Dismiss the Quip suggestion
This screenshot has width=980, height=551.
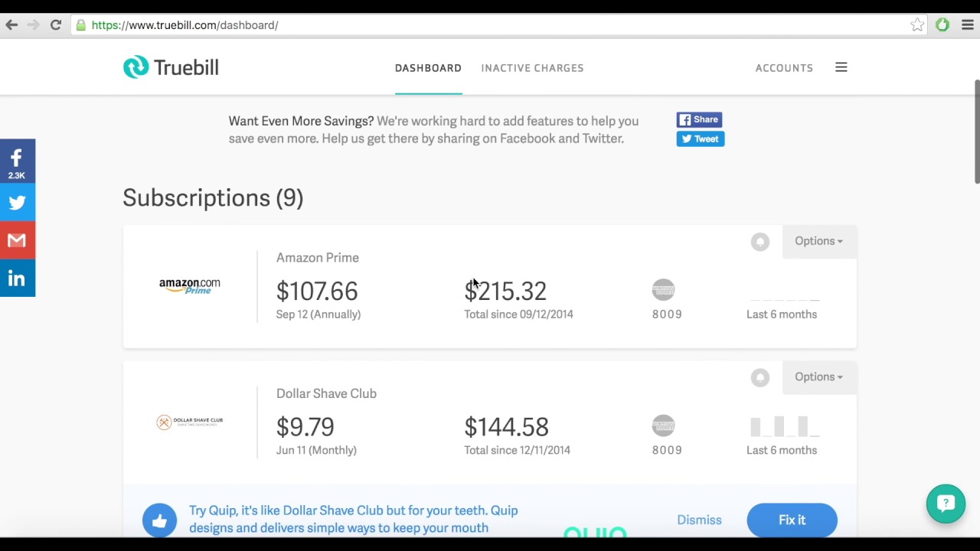[699, 520]
